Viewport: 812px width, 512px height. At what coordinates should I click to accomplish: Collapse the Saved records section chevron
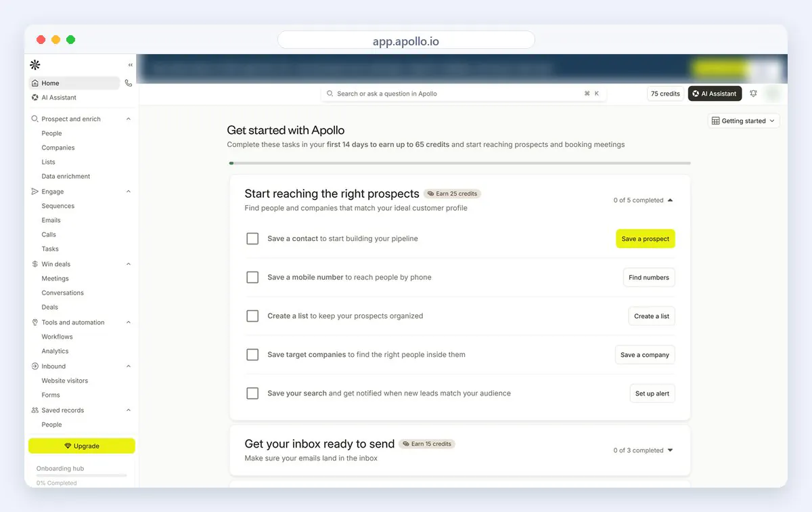point(129,410)
